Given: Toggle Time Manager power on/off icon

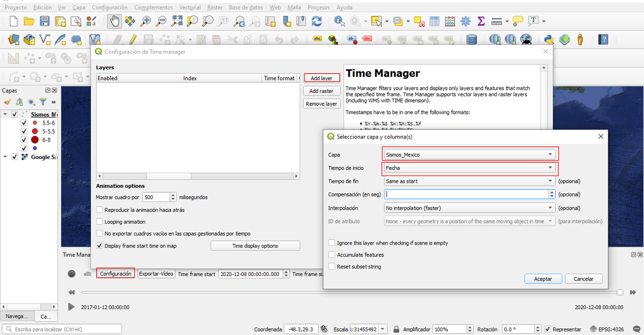Looking at the screenshot, I should tap(71, 274).
